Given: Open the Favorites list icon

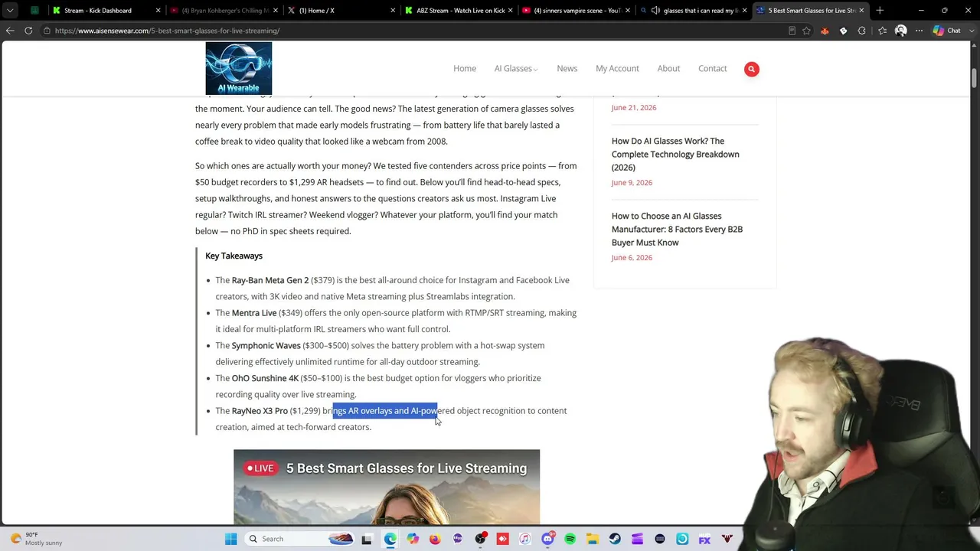Looking at the screenshot, I should click(x=882, y=31).
